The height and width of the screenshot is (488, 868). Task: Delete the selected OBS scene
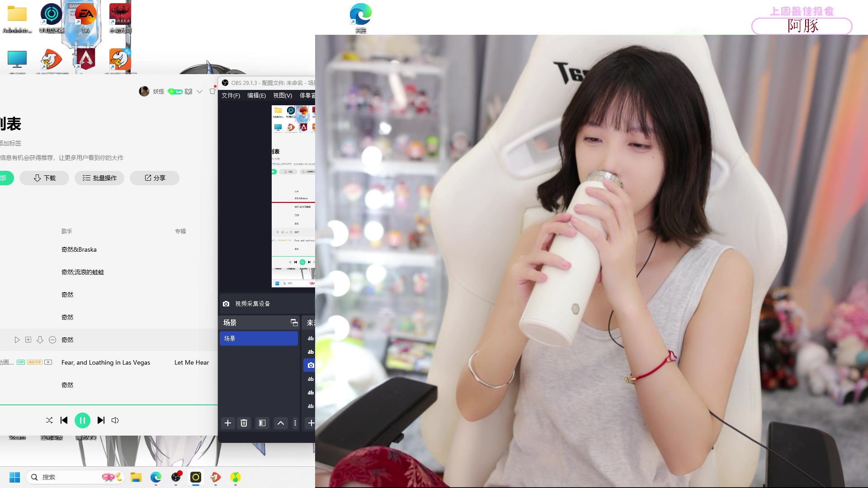click(244, 423)
